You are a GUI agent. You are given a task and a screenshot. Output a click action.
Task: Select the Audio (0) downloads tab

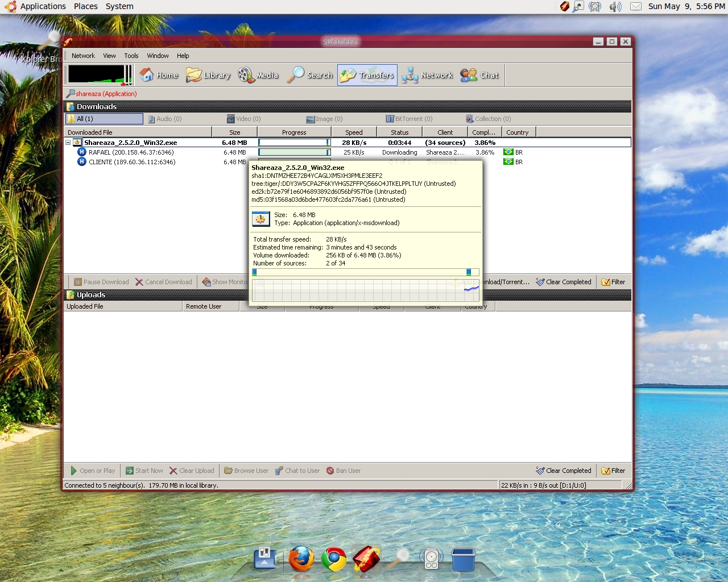pyautogui.click(x=165, y=119)
